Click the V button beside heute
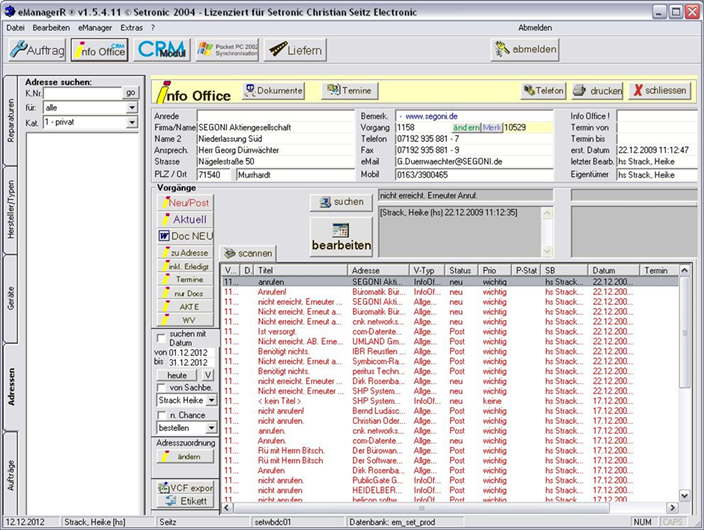 click(x=207, y=375)
